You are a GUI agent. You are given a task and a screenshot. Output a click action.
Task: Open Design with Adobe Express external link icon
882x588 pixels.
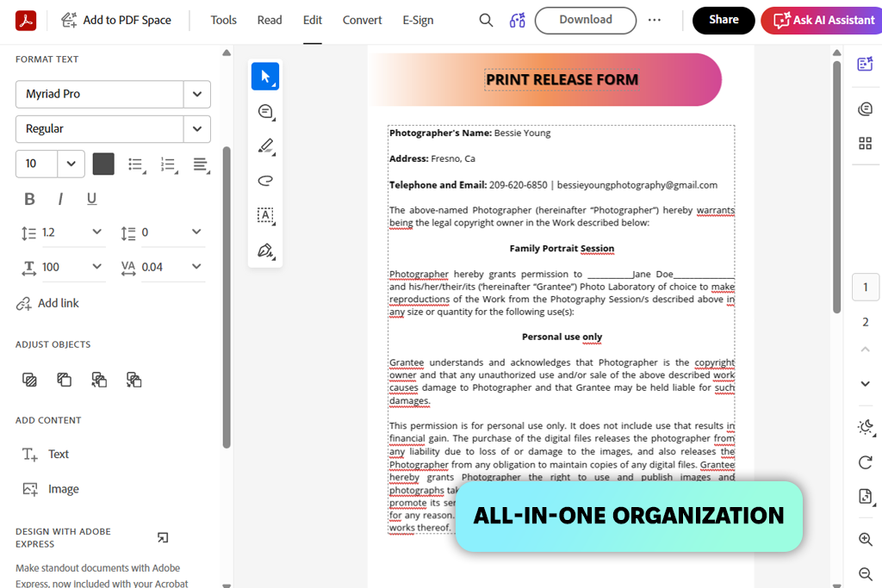point(163,538)
